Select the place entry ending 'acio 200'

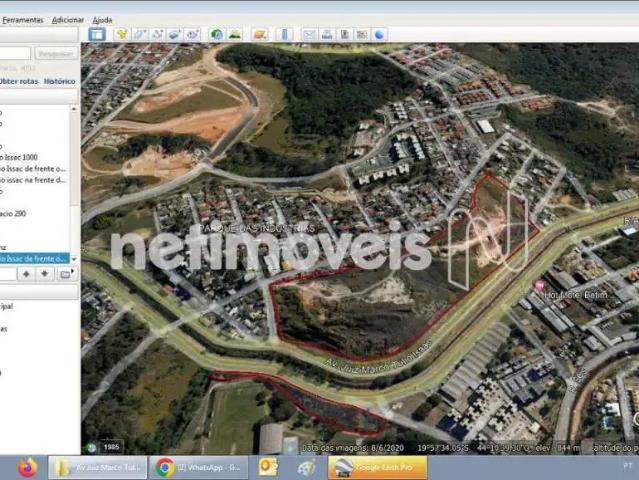coord(13,214)
